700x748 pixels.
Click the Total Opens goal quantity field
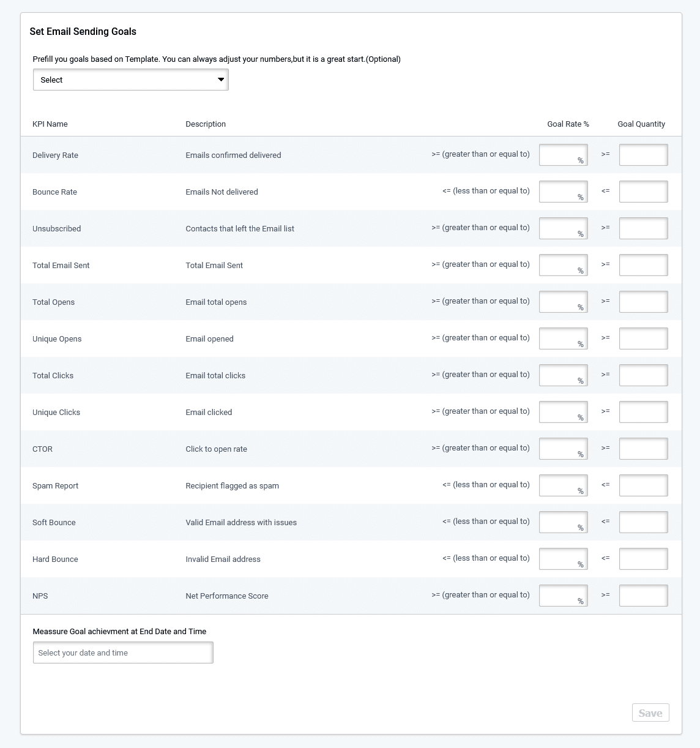click(x=643, y=301)
